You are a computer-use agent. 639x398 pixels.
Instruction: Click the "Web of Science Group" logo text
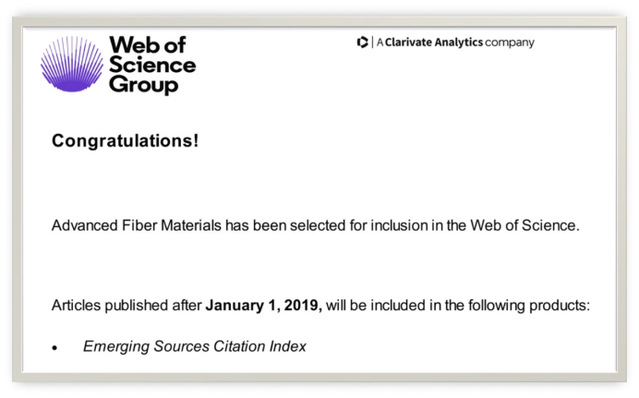click(152, 65)
